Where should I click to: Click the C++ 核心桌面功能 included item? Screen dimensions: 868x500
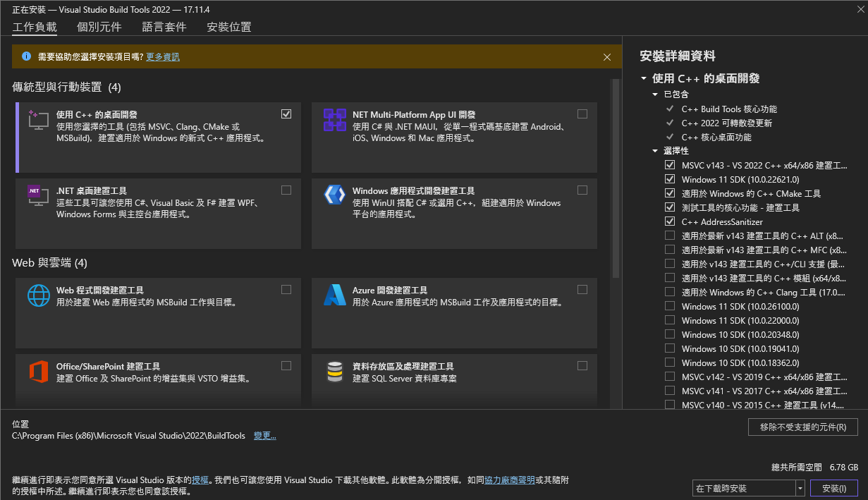716,137
